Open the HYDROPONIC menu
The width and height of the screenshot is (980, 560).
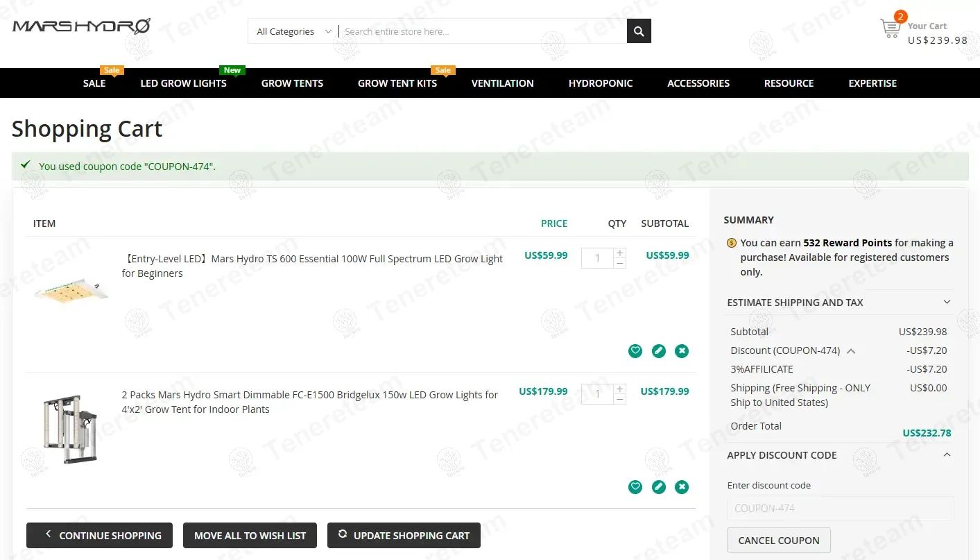click(601, 83)
